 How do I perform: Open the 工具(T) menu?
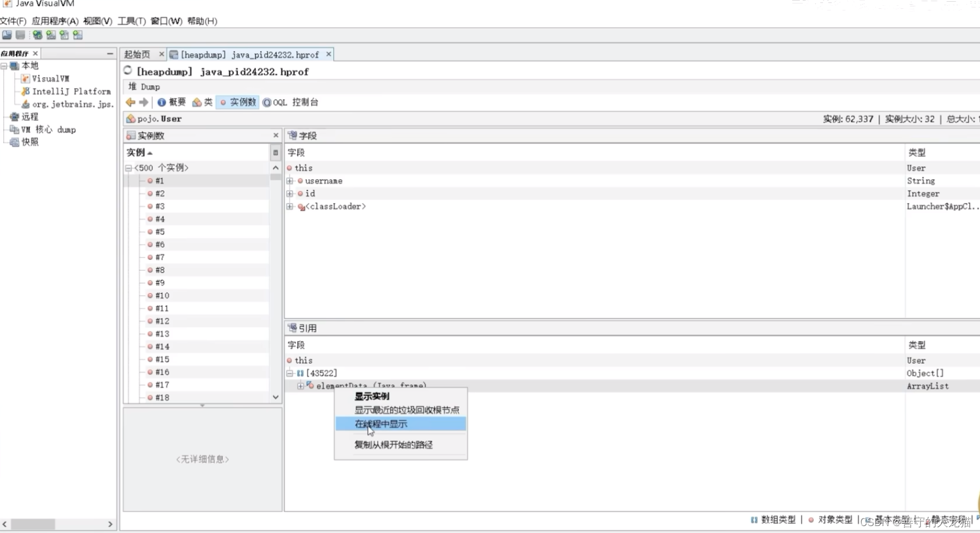coord(131,21)
